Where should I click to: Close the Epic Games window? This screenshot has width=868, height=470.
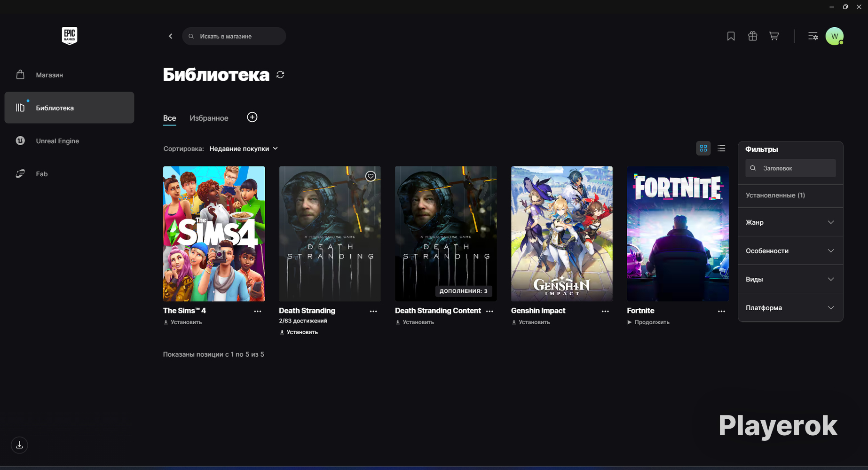859,7
